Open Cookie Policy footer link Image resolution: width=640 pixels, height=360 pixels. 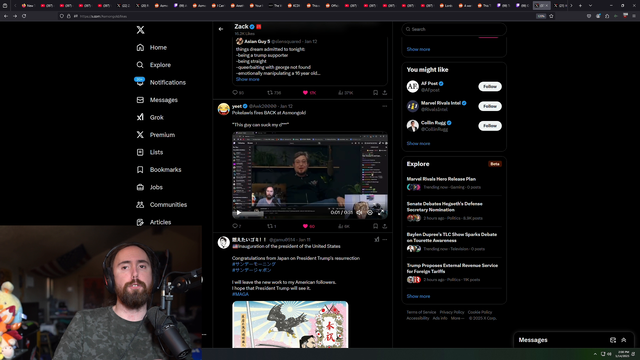[x=480, y=312]
